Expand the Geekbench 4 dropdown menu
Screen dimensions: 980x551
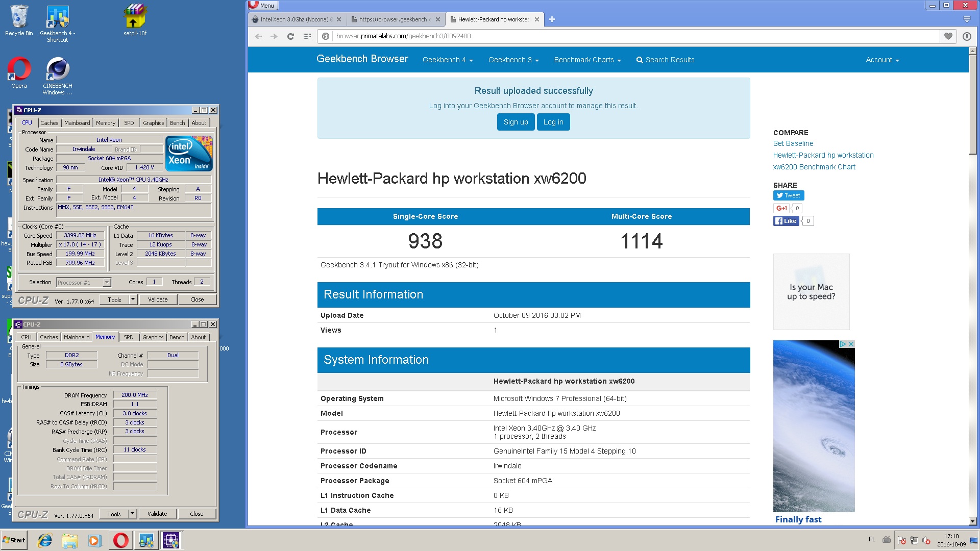[x=448, y=60]
